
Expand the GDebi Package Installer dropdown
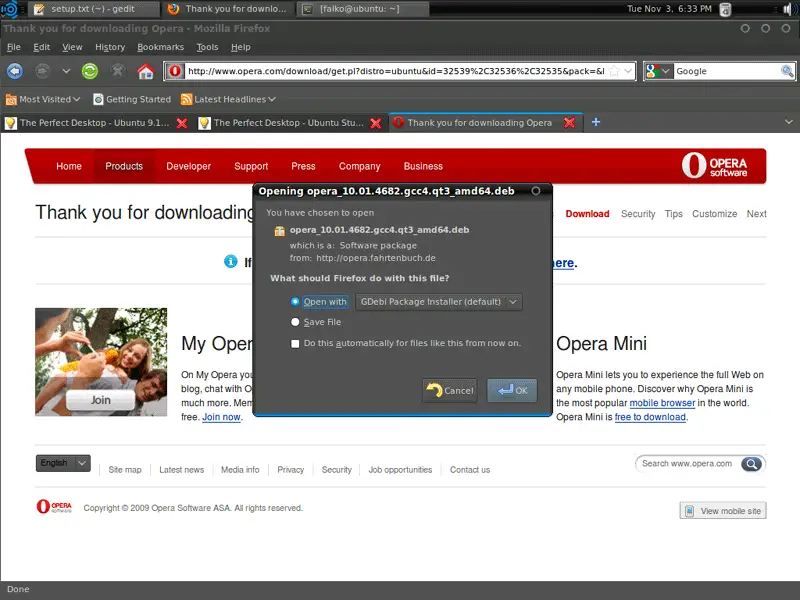click(439, 302)
